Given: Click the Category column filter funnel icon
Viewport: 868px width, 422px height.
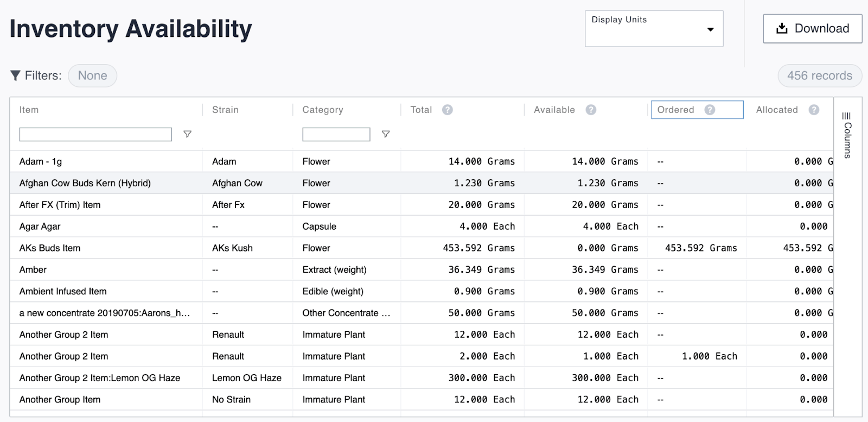Looking at the screenshot, I should pos(386,134).
